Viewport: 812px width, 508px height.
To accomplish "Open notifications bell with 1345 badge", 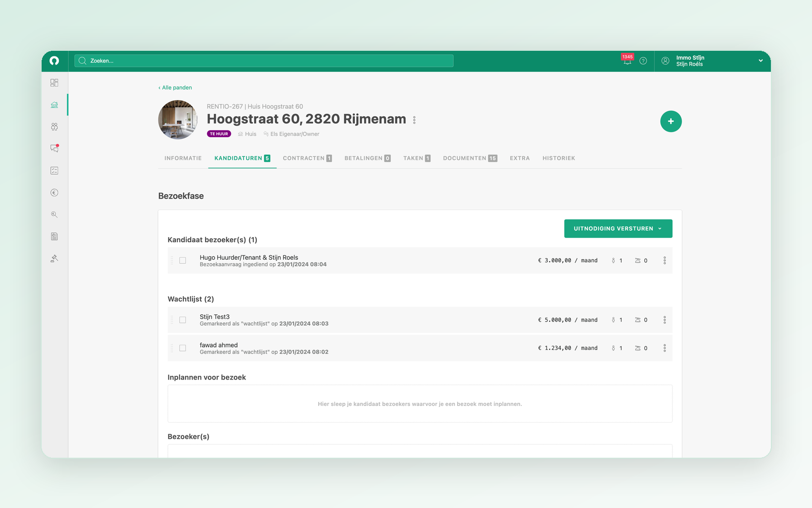I will pos(628,60).
